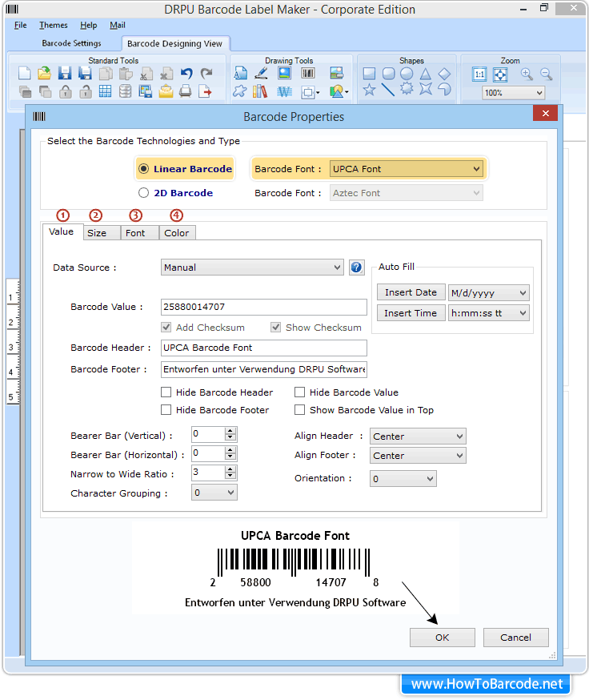
Task: Click the Barcode Value input field
Action: click(x=263, y=308)
